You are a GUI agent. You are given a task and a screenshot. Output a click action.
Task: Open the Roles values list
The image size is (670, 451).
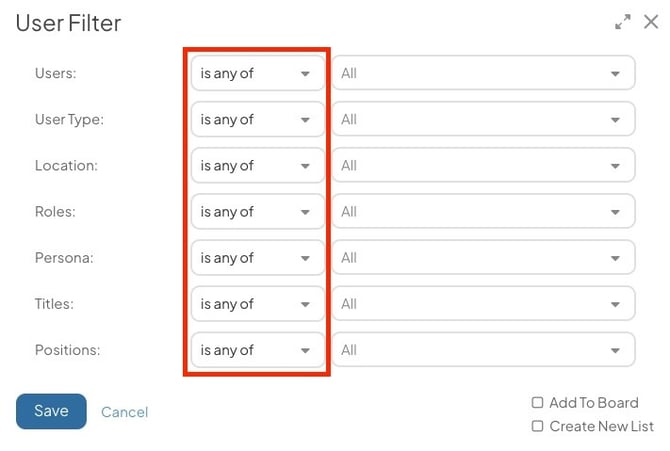click(x=483, y=212)
